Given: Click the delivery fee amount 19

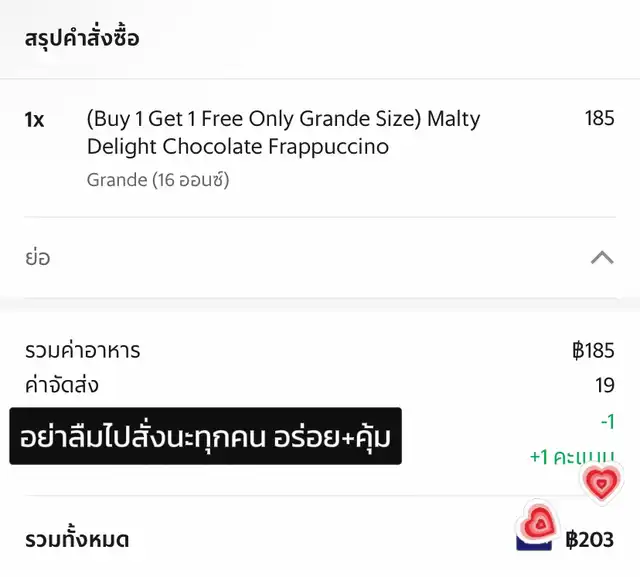Looking at the screenshot, I should [x=604, y=386].
